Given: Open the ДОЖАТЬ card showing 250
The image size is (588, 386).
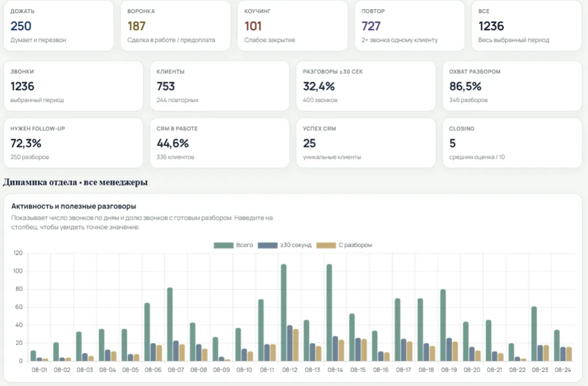Looking at the screenshot, I should point(59,26).
